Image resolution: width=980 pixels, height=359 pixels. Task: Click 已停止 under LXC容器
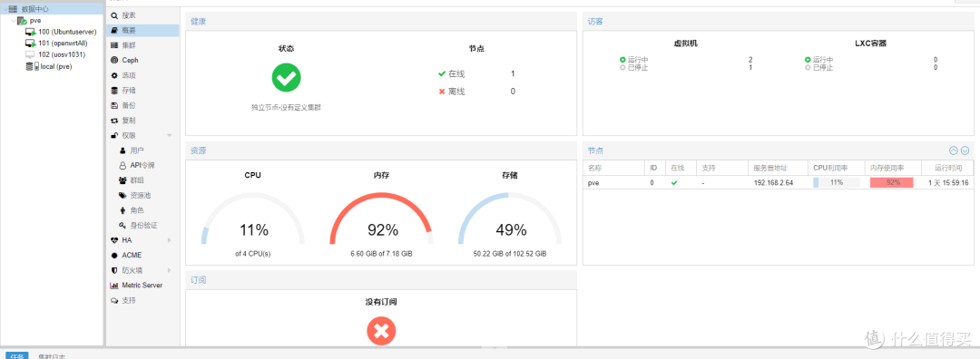[x=822, y=67]
